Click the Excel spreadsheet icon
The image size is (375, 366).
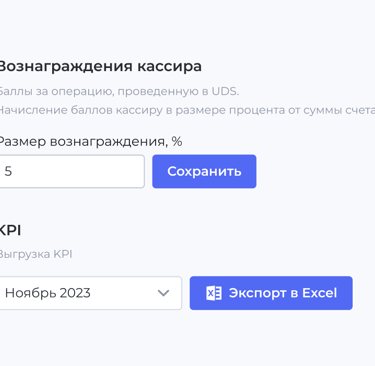[x=214, y=293]
